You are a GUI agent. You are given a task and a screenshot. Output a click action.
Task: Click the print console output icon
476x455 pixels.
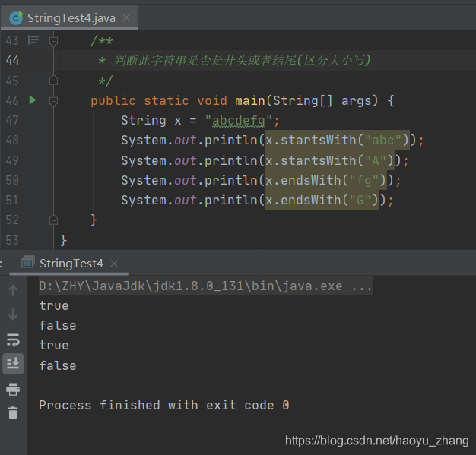point(13,389)
